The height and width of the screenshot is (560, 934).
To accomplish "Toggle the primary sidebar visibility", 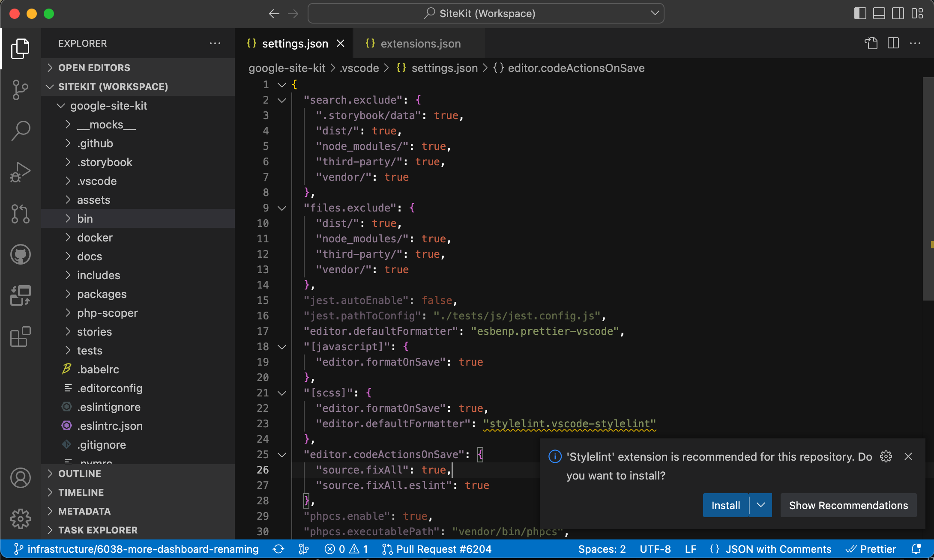I will [859, 13].
